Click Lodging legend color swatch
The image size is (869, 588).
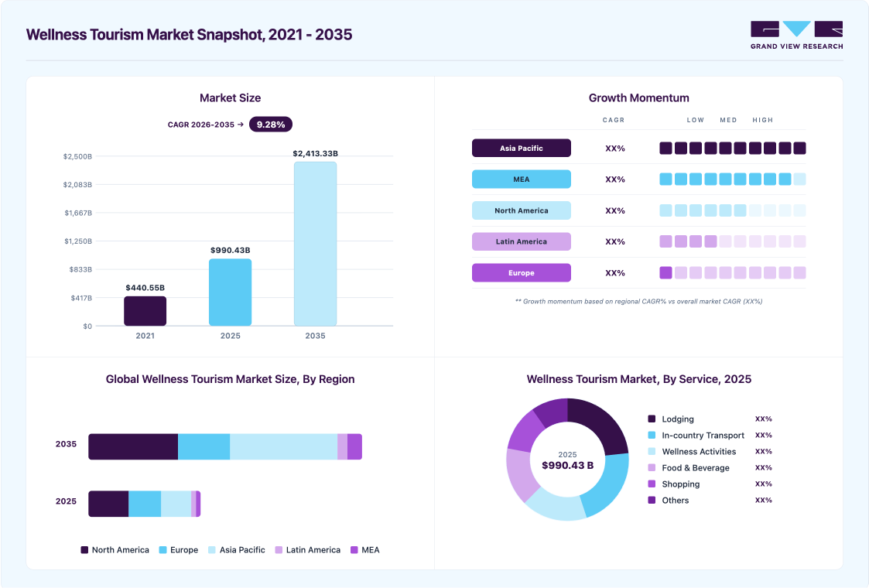pyautogui.click(x=652, y=419)
